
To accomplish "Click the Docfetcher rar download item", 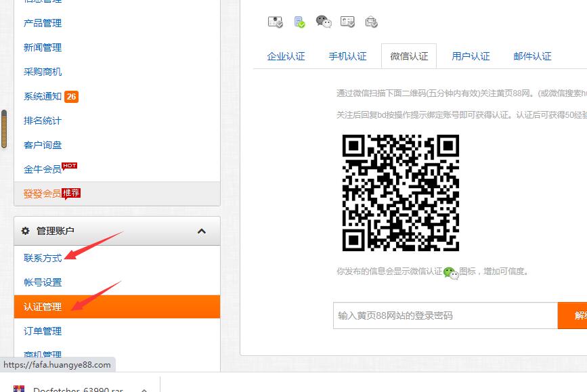I will pos(78,389).
